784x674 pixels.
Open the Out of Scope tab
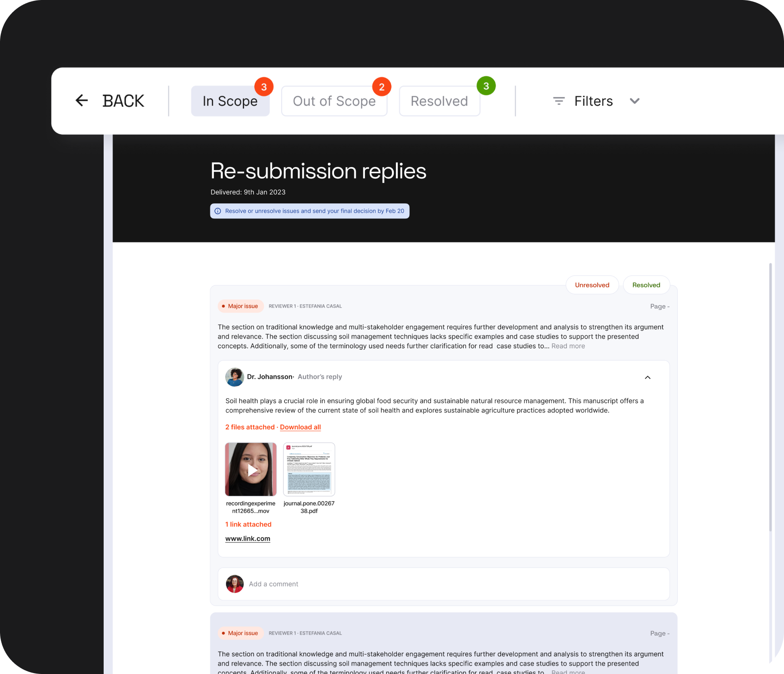pyautogui.click(x=334, y=101)
